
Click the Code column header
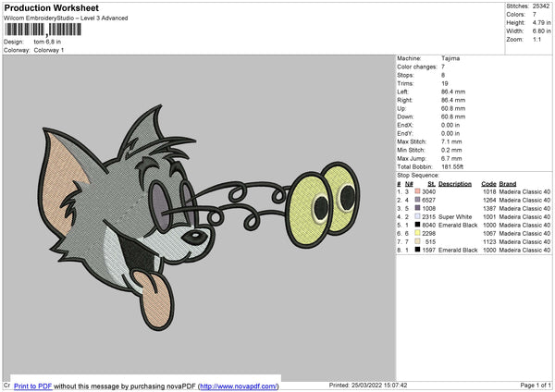(x=488, y=184)
